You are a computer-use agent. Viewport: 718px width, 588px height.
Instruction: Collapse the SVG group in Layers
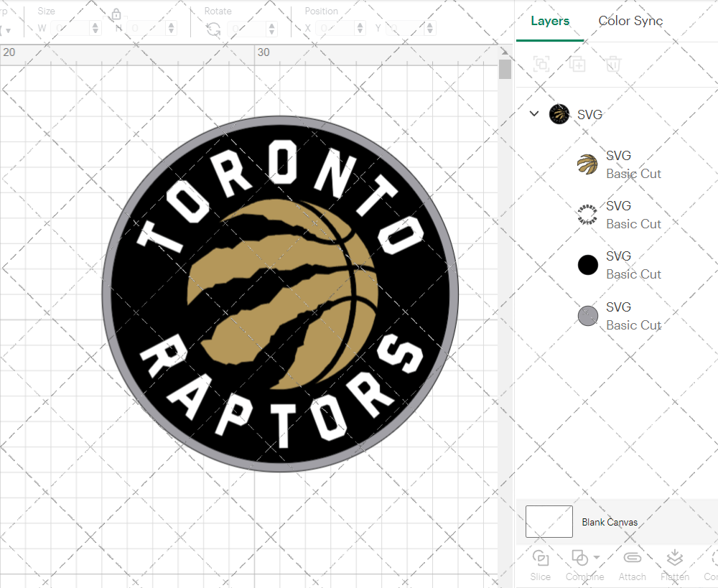click(x=534, y=113)
